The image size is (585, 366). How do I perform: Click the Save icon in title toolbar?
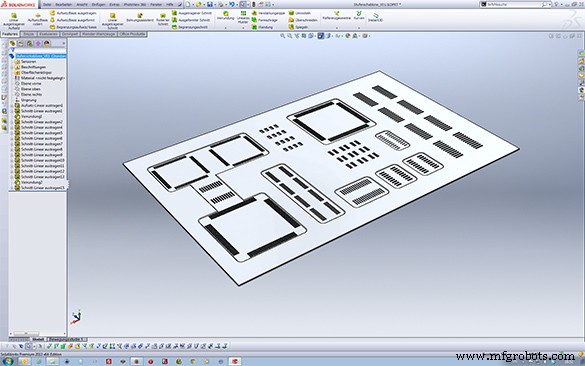point(210,4)
